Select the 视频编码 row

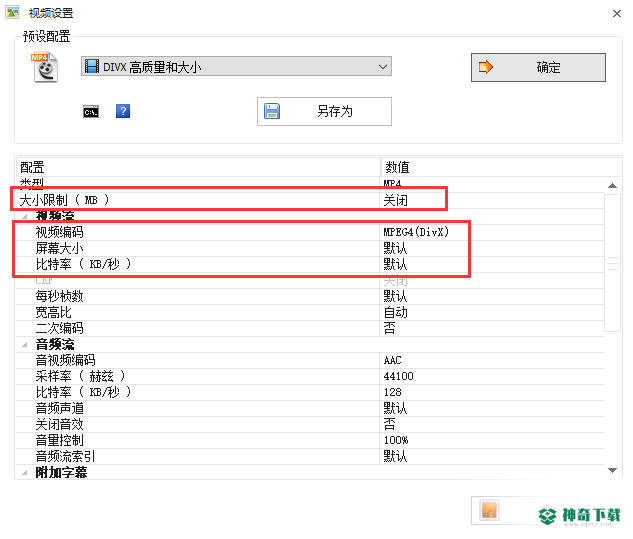tap(310, 232)
